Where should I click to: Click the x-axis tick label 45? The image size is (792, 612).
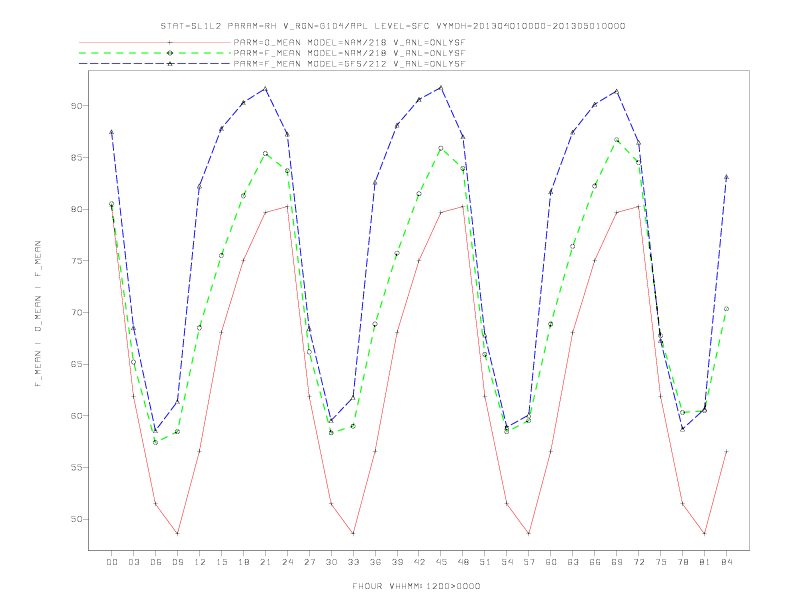(441, 562)
